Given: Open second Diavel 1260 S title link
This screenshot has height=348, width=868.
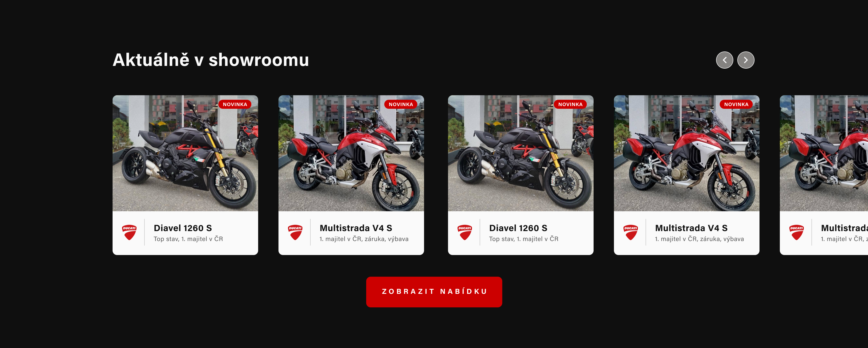Looking at the screenshot, I should [x=518, y=228].
